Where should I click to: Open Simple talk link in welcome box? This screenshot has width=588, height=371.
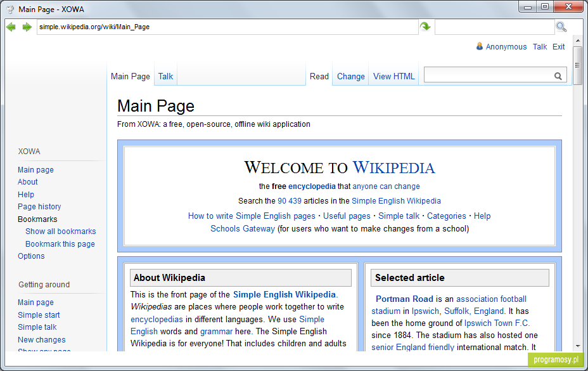point(399,216)
